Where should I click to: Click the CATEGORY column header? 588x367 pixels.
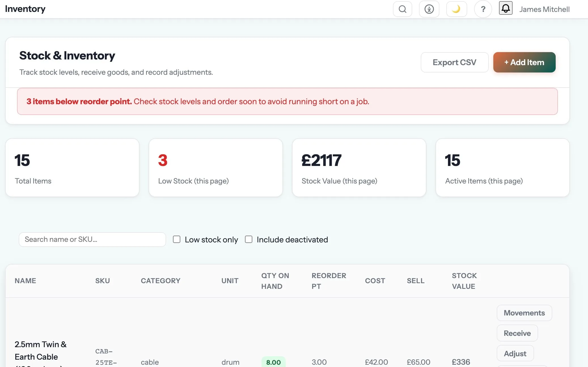pos(160,281)
